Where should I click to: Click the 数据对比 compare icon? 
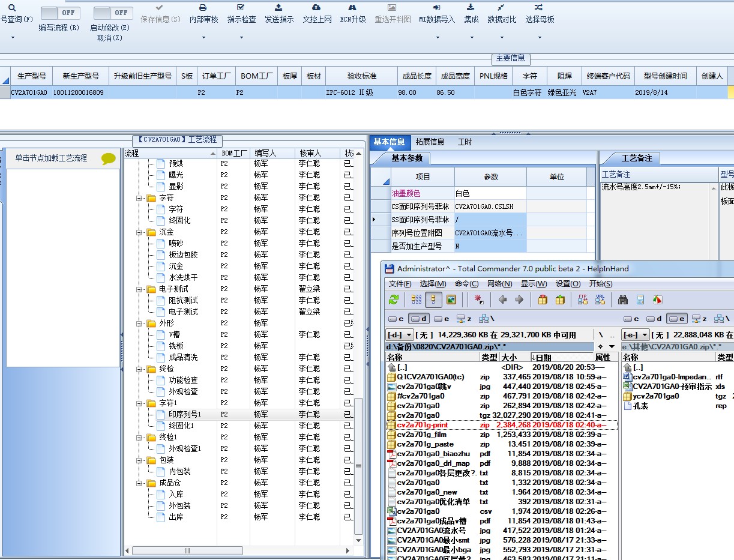502,8
